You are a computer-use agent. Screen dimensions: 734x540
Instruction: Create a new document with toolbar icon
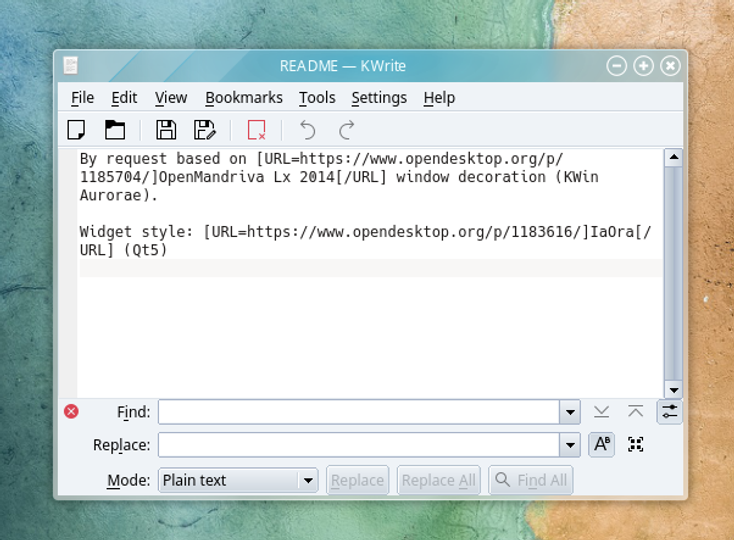click(x=76, y=130)
